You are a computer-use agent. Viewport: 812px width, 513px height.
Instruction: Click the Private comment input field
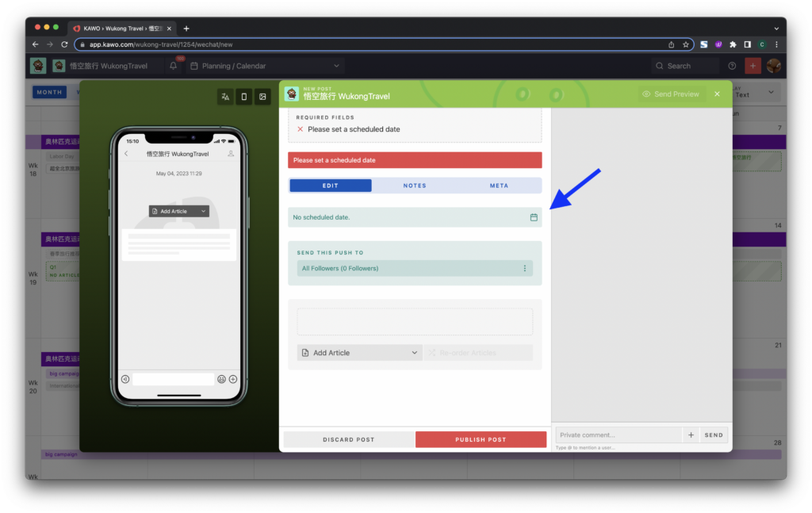(x=619, y=435)
